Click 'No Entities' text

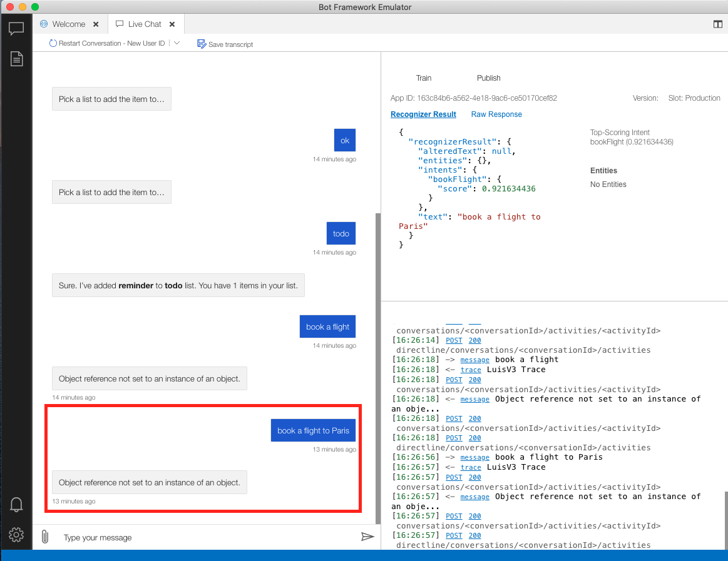click(x=608, y=184)
